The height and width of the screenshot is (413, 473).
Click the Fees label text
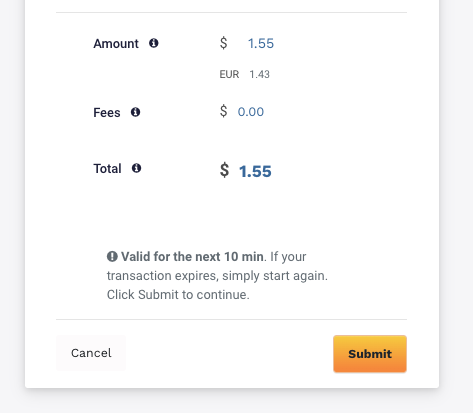click(x=107, y=112)
